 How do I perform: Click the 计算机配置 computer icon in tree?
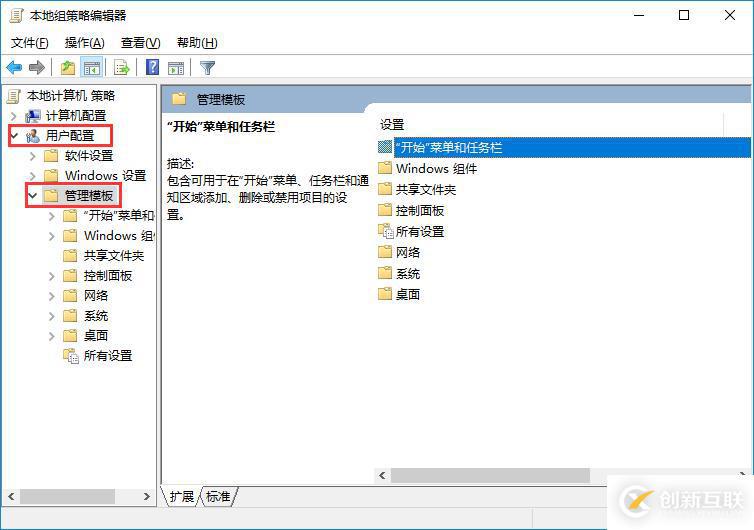point(33,116)
